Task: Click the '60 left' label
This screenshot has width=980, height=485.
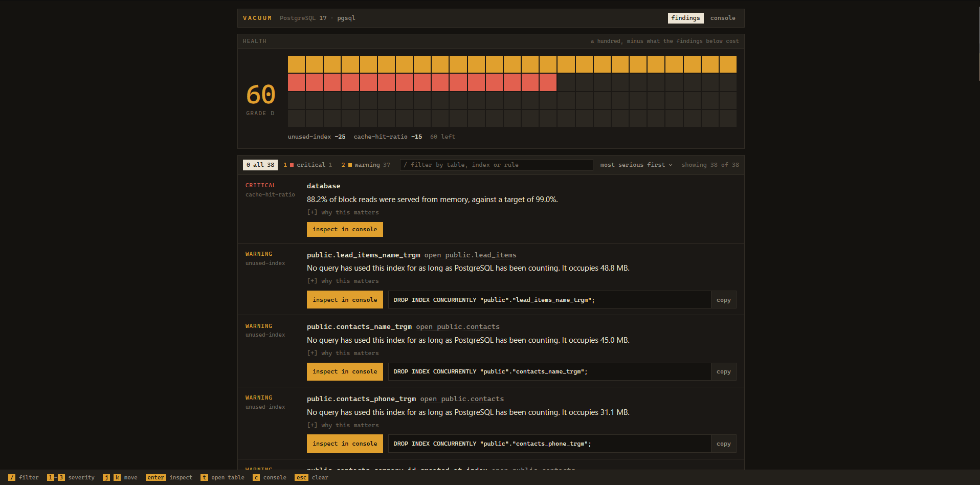Action: tap(442, 137)
